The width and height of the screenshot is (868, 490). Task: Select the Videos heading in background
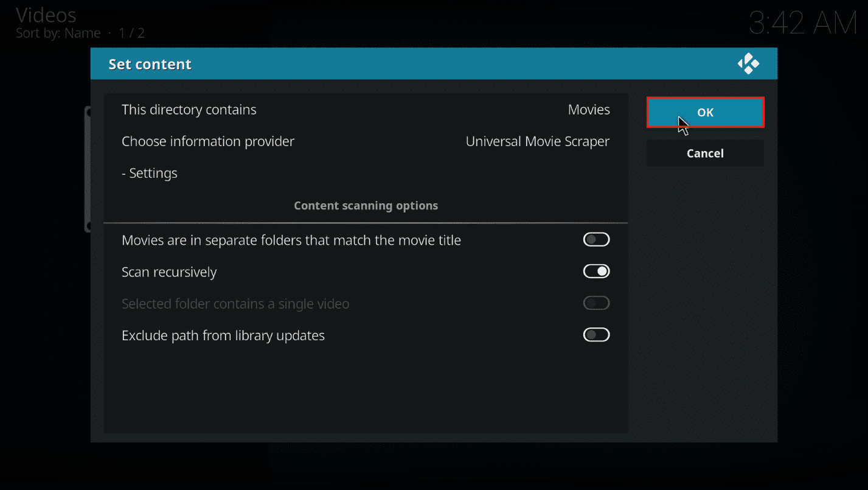point(46,15)
